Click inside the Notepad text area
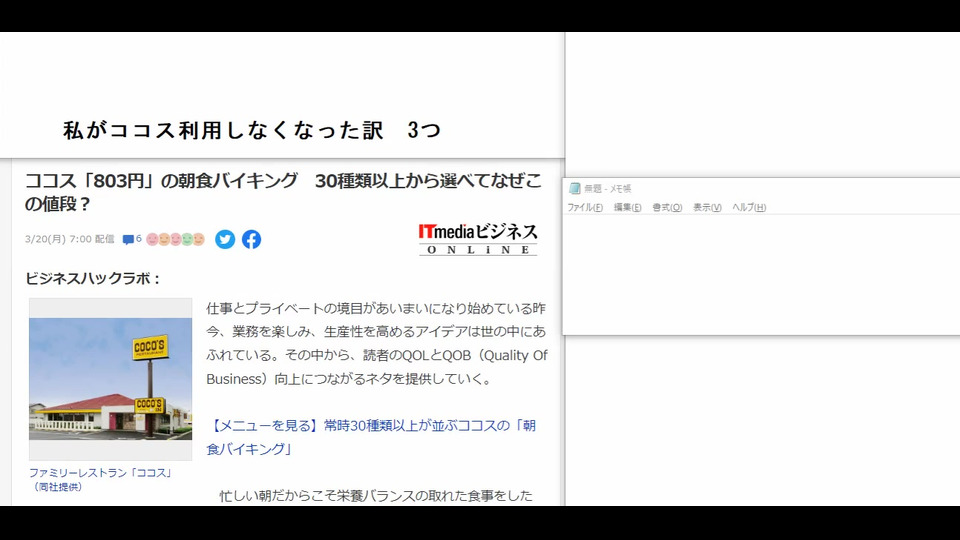The image size is (960, 540). coord(760,274)
